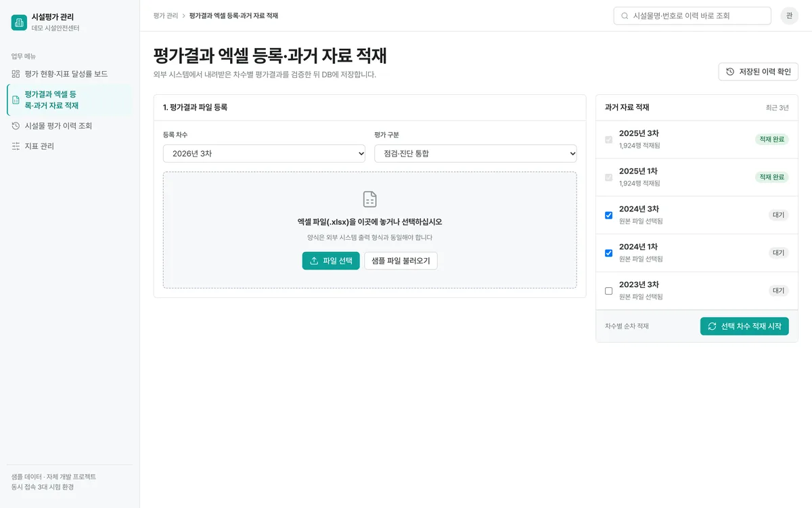Click the 2023년 3차 row title
The height and width of the screenshot is (508, 812).
(639, 285)
